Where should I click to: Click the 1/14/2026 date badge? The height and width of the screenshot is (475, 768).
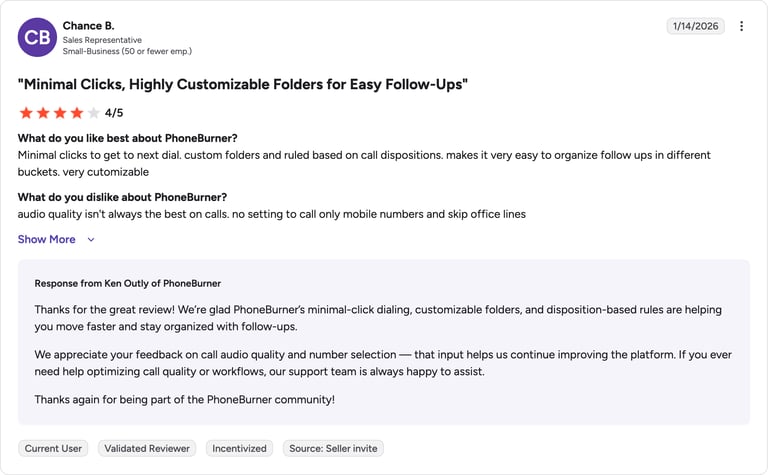[696, 26]
